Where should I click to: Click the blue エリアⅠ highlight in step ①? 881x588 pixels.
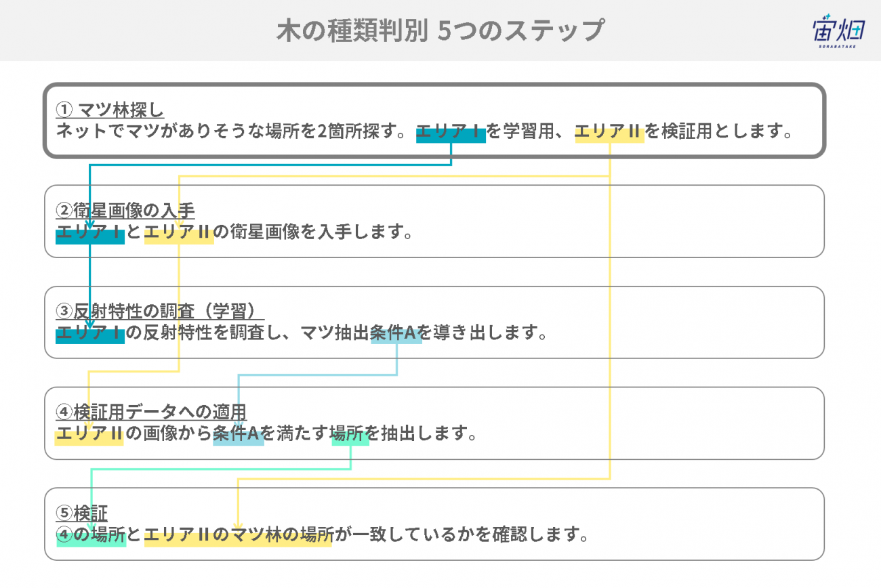tap(451, 131)
